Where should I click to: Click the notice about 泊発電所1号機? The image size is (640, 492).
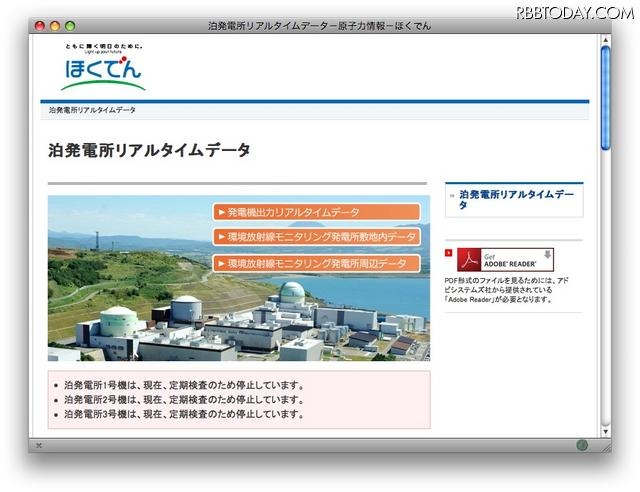coord(184,385)
